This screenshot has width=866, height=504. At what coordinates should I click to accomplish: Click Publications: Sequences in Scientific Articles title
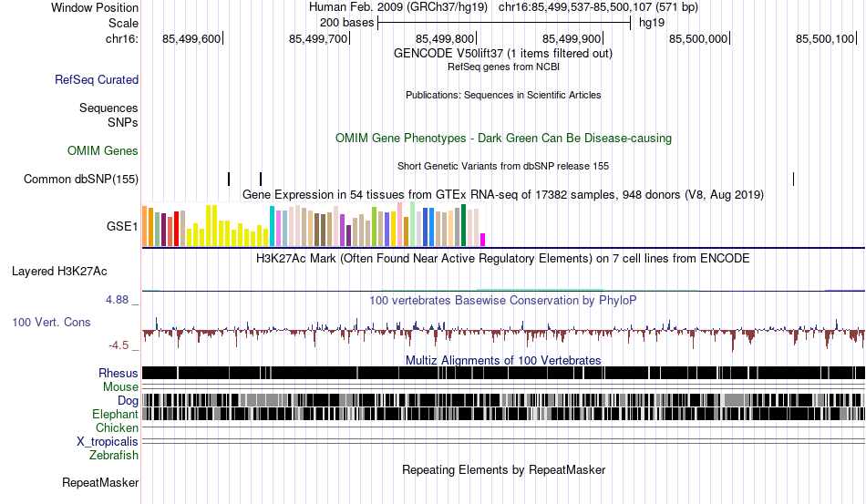(x=503, y=95)
